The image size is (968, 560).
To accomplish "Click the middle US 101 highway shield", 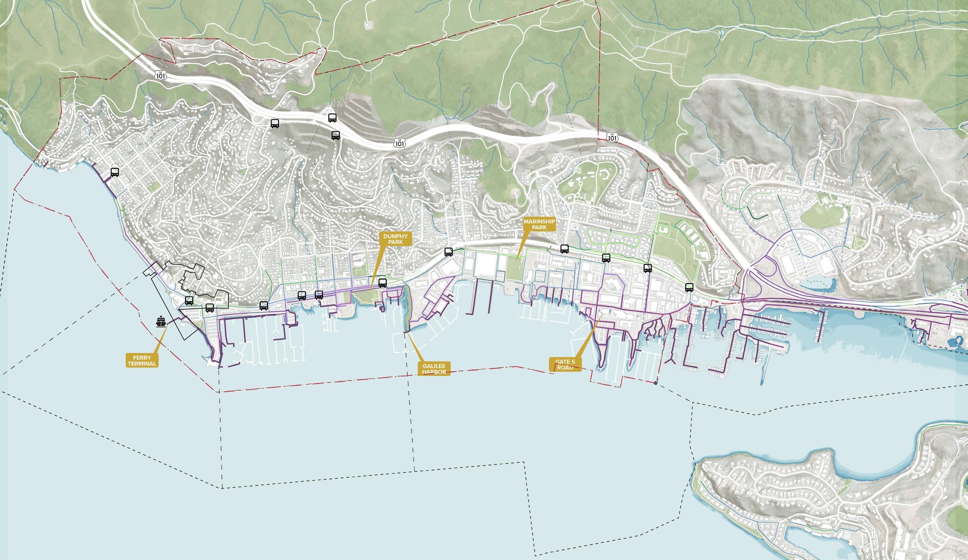I will (399, 143).
